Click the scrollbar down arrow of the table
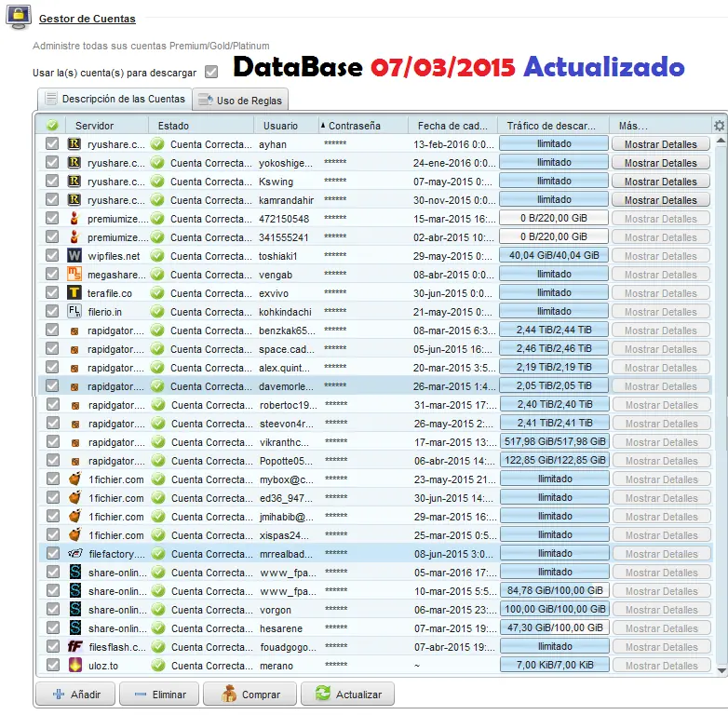728x715 pixels. click(x=721, y=670)
